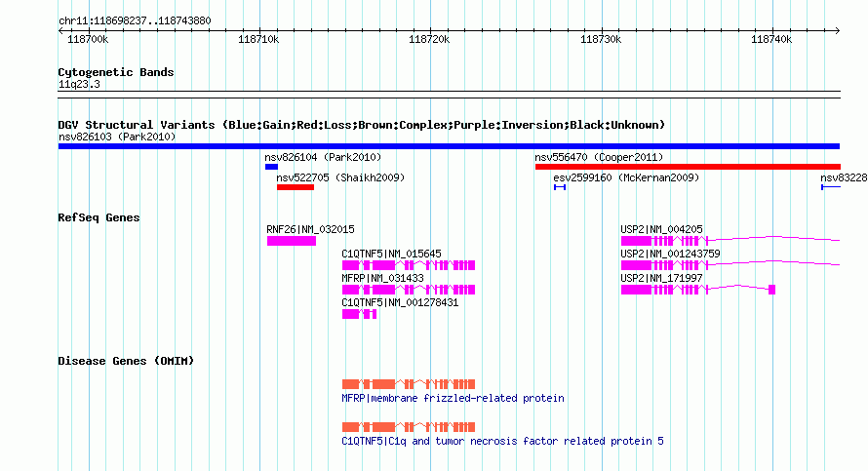
Task: Click the USP2|NM_171997 transcript label
Action: 661,278
